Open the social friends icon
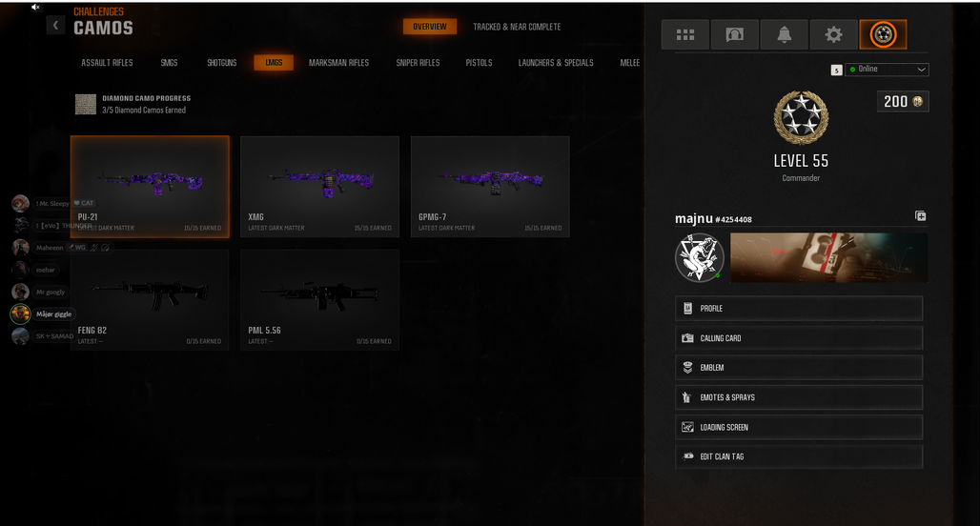The height and width of the screenshot is (526, 980). click(x=734, y=34)
